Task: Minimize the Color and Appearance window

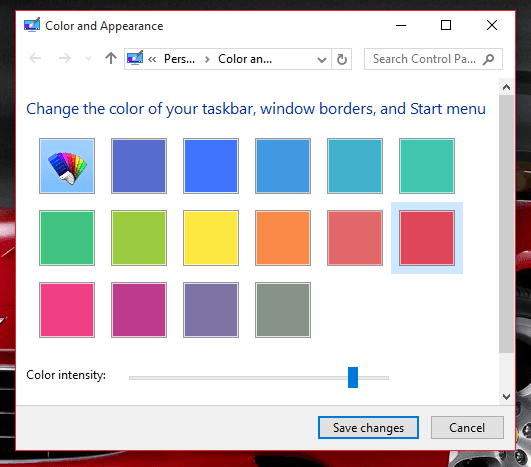Action: coord(401,25)
